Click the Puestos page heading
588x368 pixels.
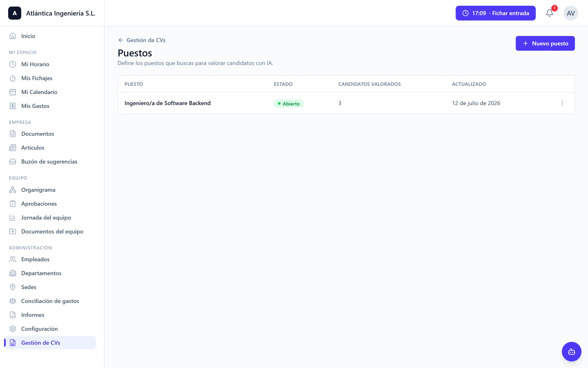coord(135,53)
